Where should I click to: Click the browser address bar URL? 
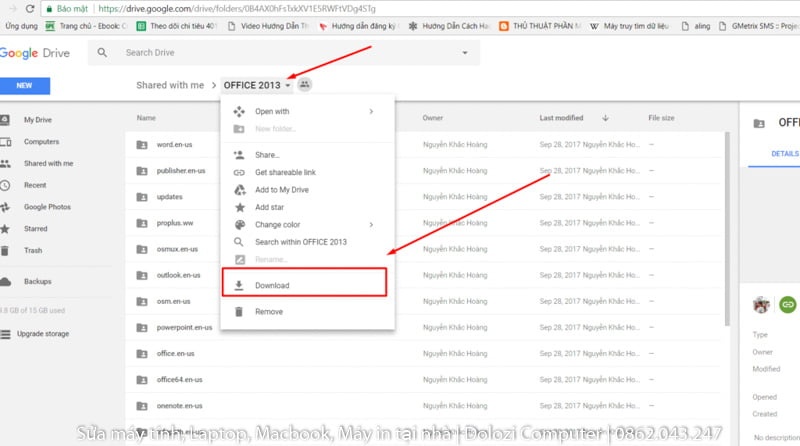[x=237, y=9]
